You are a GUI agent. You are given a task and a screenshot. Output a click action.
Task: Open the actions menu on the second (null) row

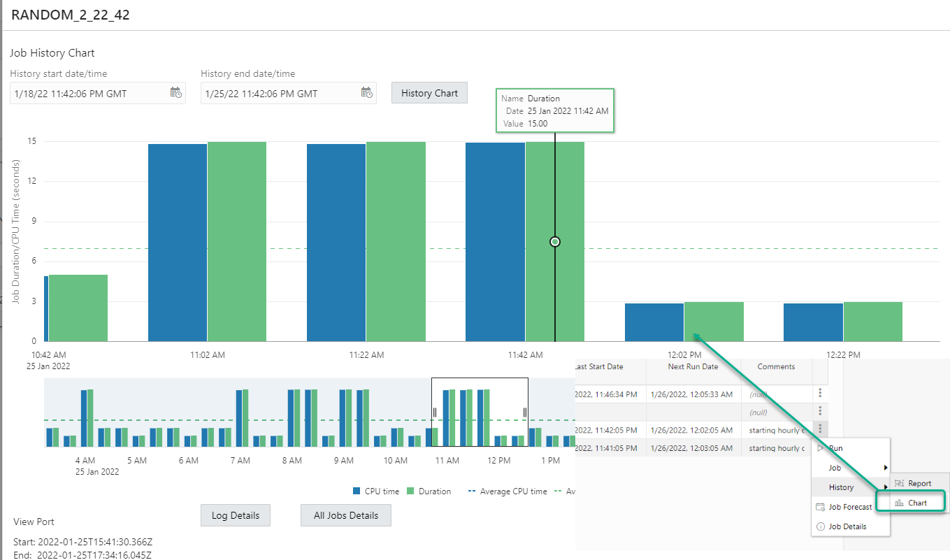coord(820,412)
